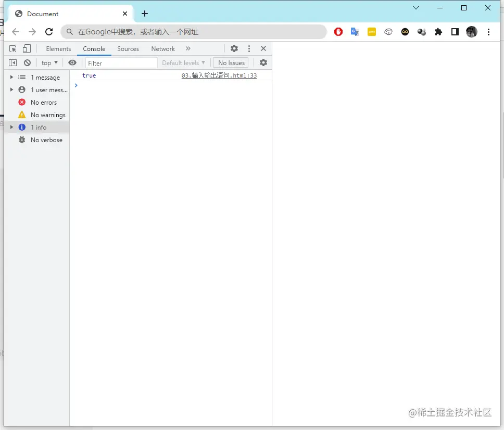The height and width of the screenshot is (430, 504).
Task: Open the tab search chevron
Action: pos(416,8)
